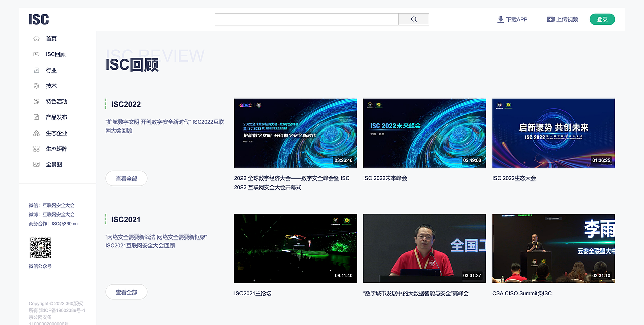Open the 2022全球数字经济大会 opening video thumbnail
This screenshot has height=325, width=644.
296,133
